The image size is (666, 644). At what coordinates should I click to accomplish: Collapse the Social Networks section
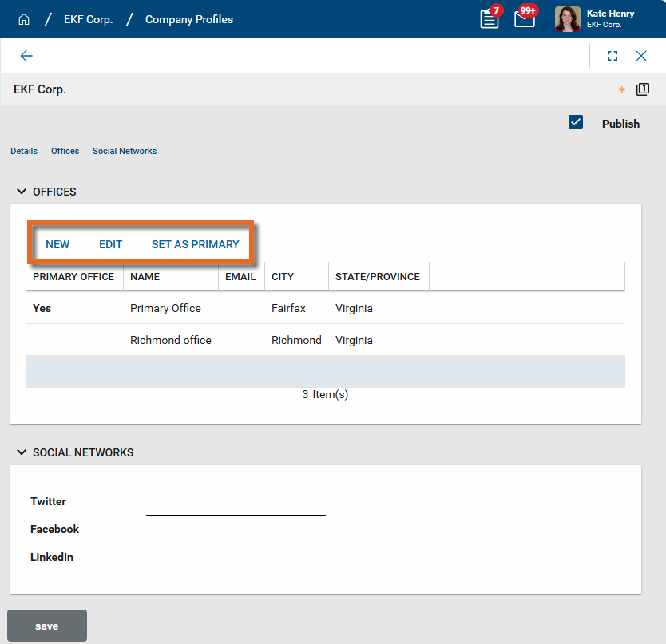pos(21,452)
